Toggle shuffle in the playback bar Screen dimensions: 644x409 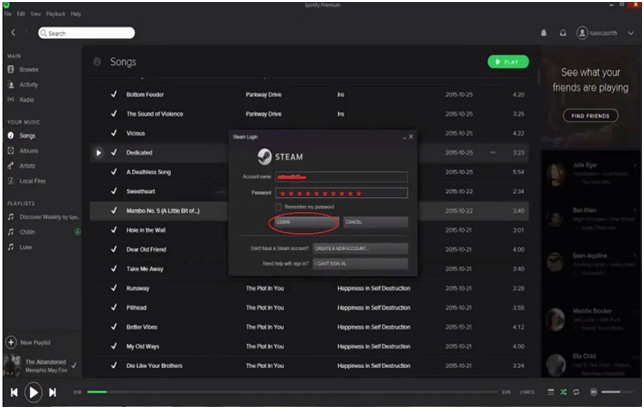563,392
